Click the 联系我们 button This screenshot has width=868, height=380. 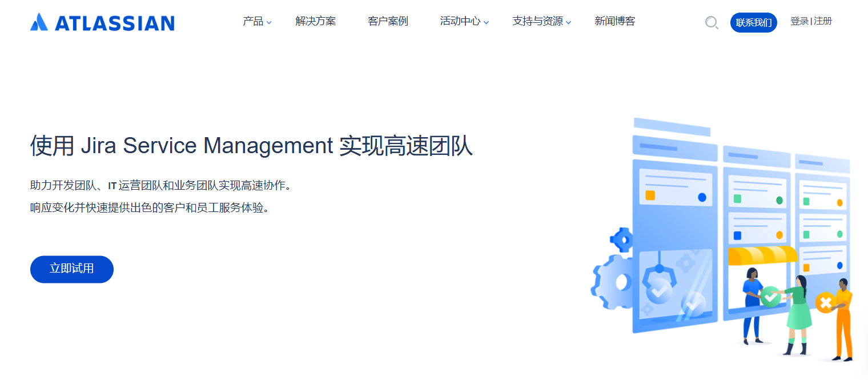[x=754, y=22]
